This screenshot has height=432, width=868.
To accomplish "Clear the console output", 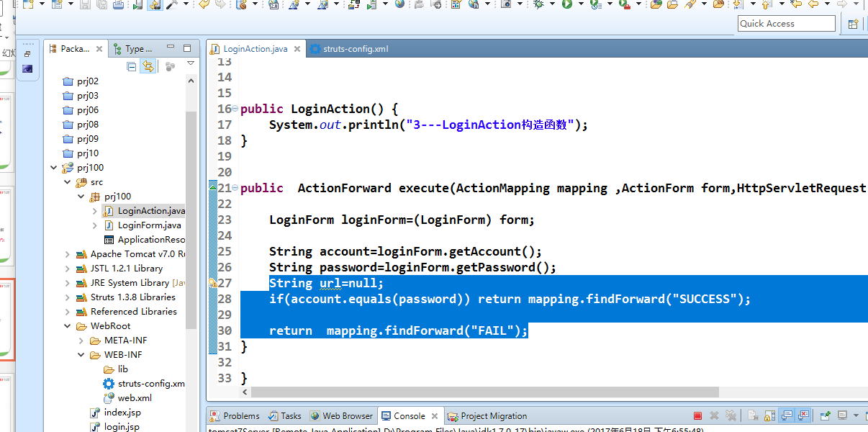I will point(753,415).
